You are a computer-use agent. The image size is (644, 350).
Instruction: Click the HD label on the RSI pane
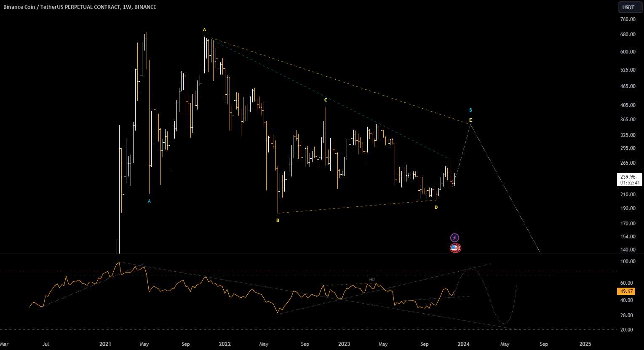[x=372, y=280]
